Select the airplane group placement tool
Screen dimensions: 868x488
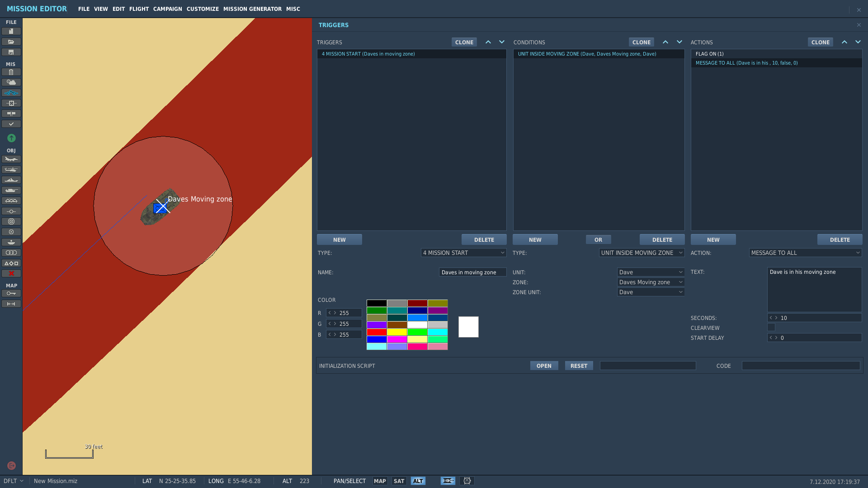point(11,159)
